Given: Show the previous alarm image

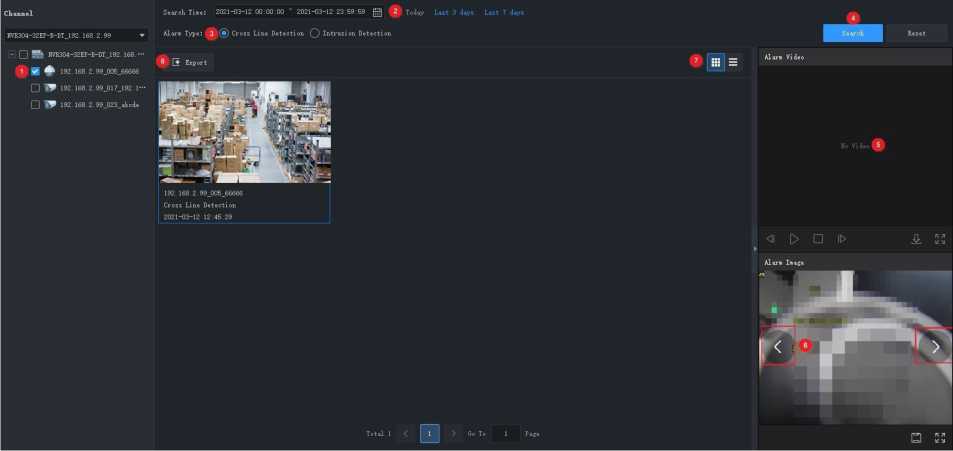Looking at the screenshot, I should coord(778,346).
